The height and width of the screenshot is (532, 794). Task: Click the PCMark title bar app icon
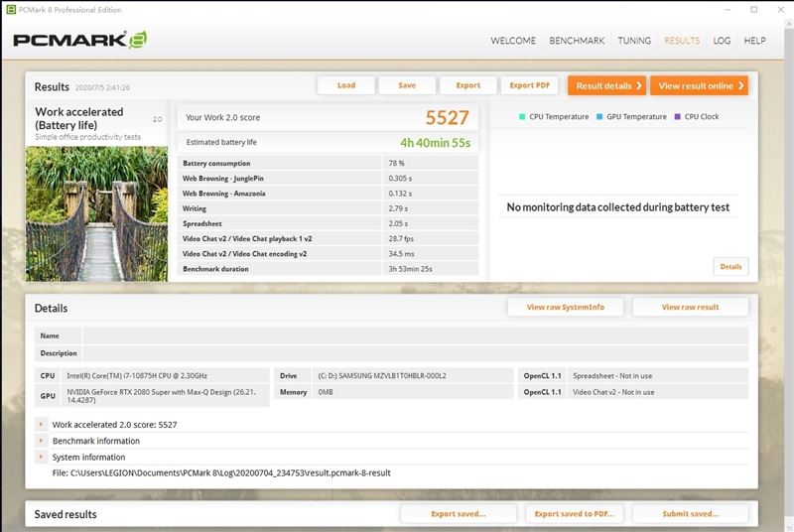(11, 10)
